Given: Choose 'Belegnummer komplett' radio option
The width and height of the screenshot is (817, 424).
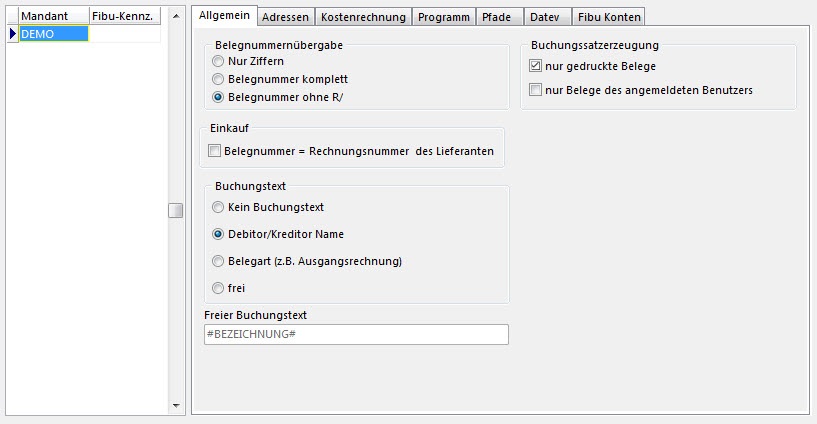Looking at the screenshot, I should (x=219, y=79).
